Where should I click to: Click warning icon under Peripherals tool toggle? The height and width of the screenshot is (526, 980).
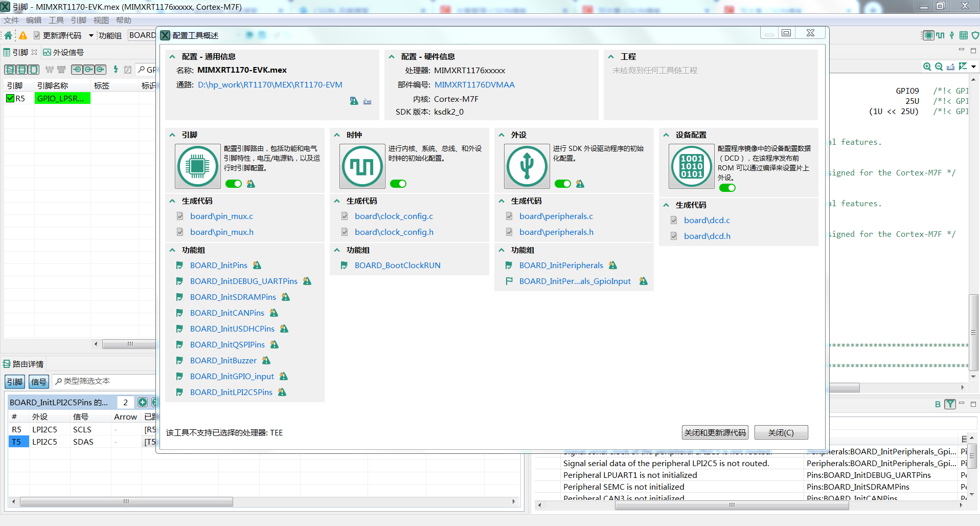pyautogui.click(x=580, y=184)
